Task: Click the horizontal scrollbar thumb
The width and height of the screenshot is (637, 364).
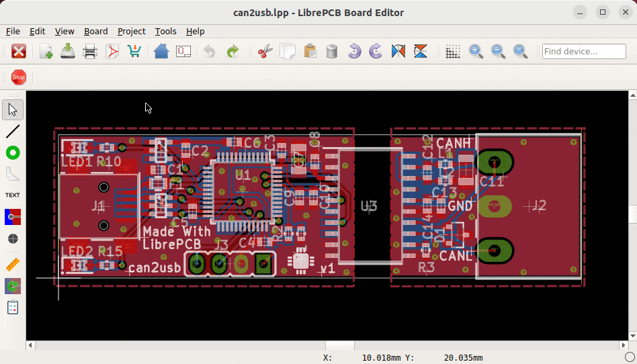Action: tap(339, 345)
